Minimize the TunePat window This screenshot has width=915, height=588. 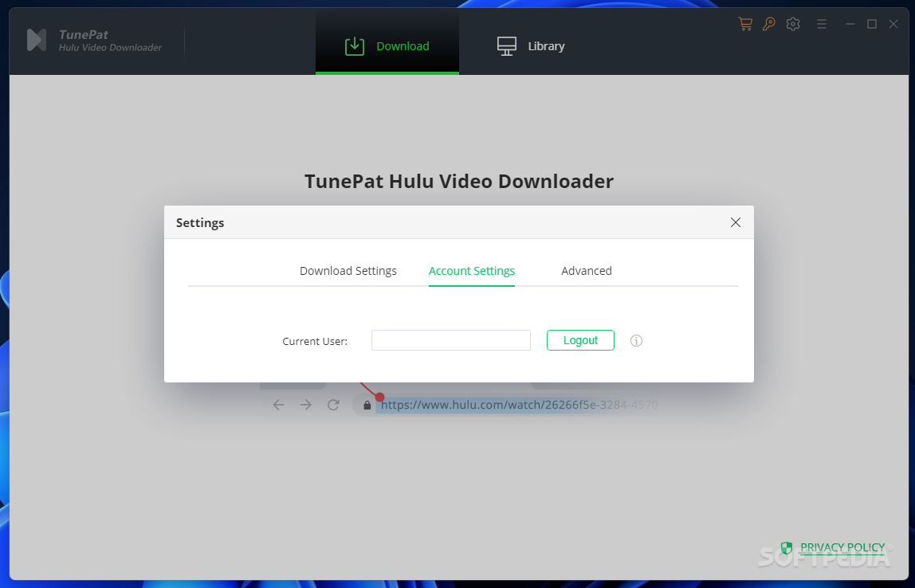[850, 24]
